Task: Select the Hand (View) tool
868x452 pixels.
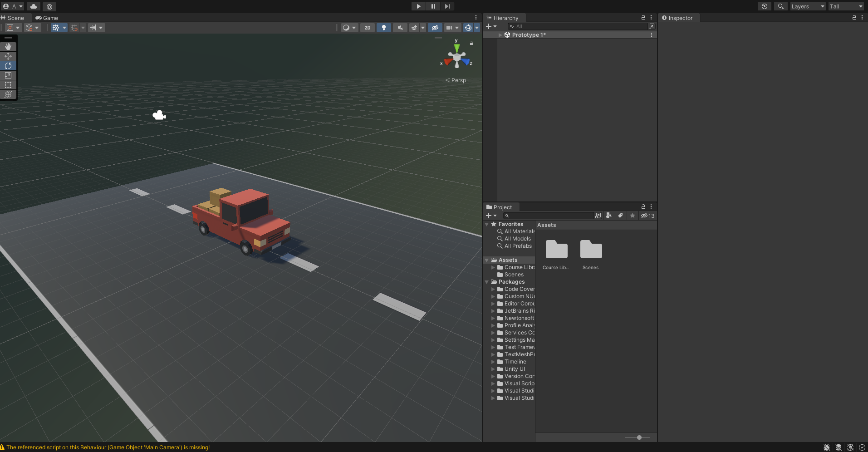Action: click(8, 47)
